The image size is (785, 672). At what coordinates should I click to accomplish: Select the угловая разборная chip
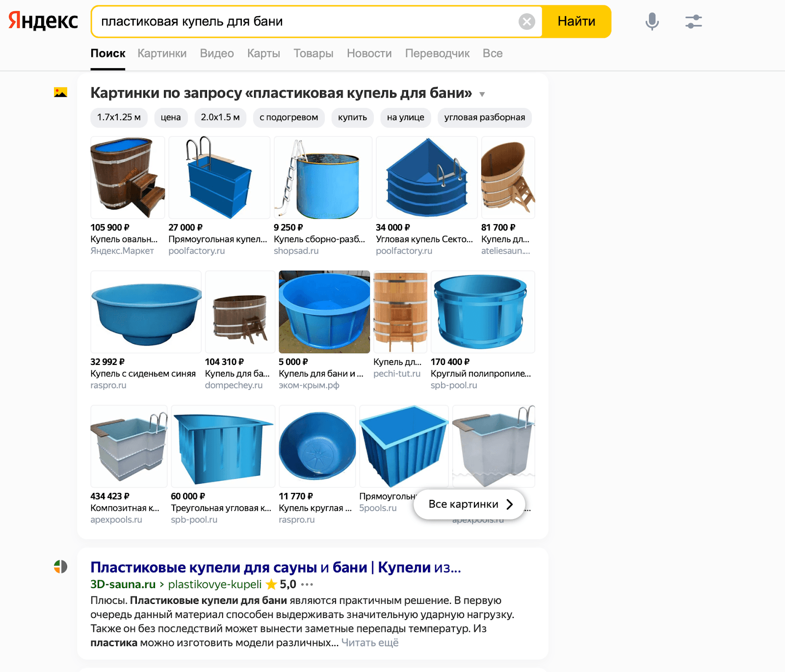coord(485,117)
